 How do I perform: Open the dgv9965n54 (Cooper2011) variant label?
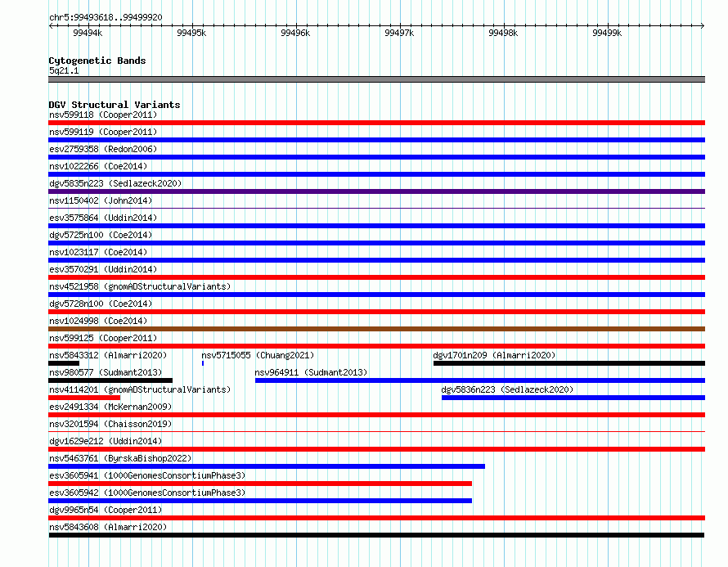[x=106, y=510]
